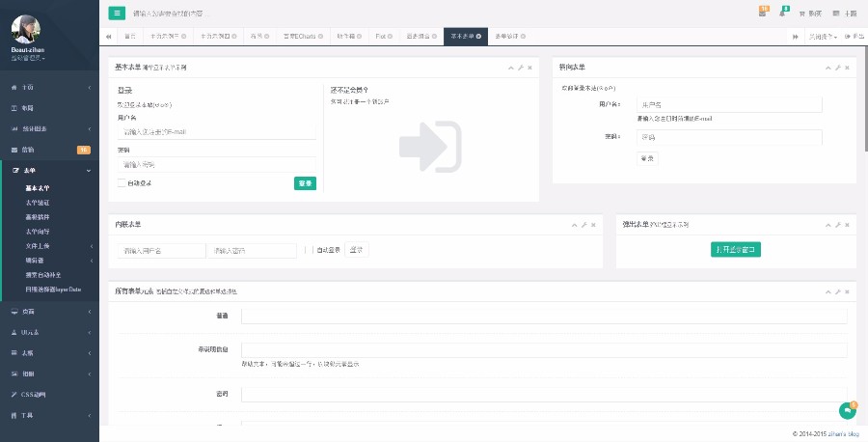Image resolution: width=868 pixels, height=442 pixels.
Task: Expand the 统计图表 sidebar menu
Action: (x=50, y=129)
